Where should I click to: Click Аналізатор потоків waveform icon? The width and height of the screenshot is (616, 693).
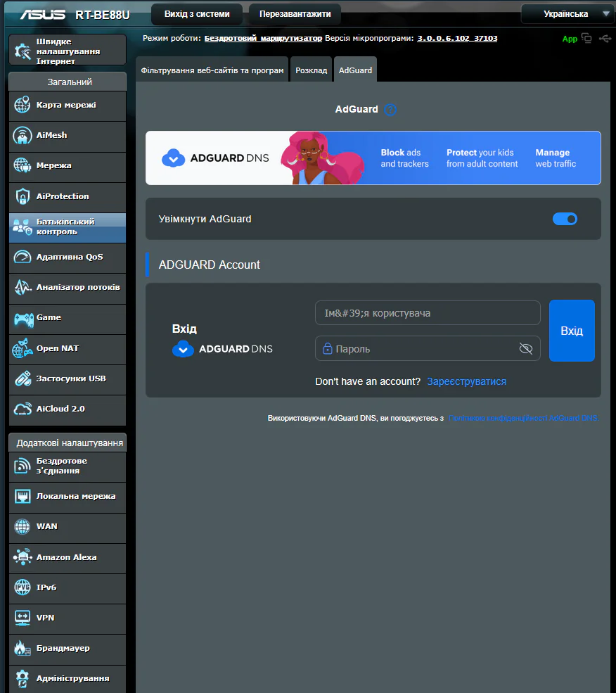[23, 287]
